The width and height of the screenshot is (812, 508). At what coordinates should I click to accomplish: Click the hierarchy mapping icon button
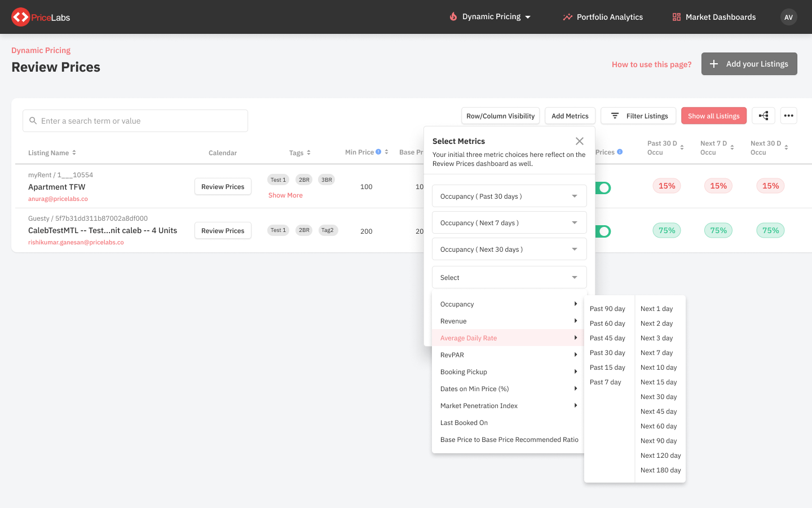point(764,116)
